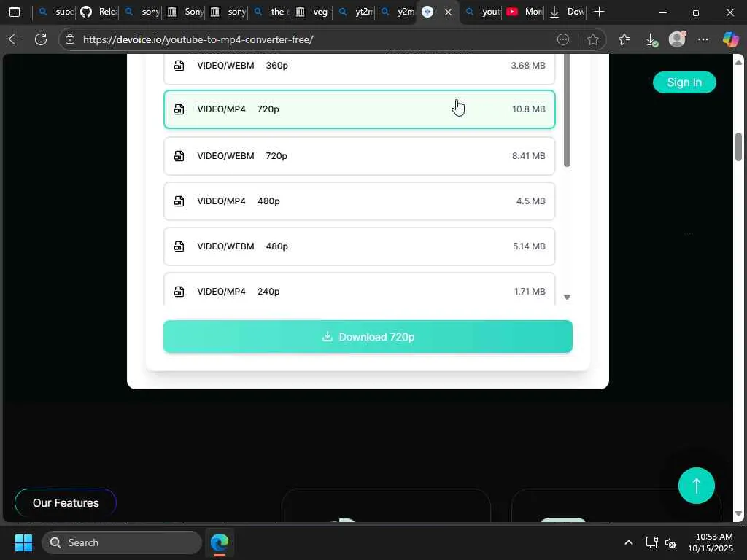Screen dimensions: 747x560
Task: Open browser Downloads icon
Action: click(x=651, y=39)
